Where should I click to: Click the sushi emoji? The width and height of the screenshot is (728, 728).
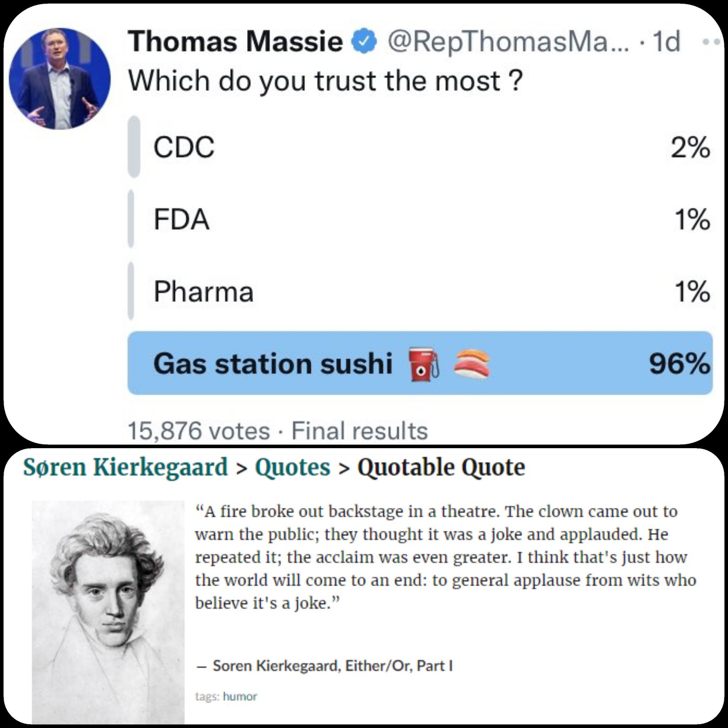472,364
